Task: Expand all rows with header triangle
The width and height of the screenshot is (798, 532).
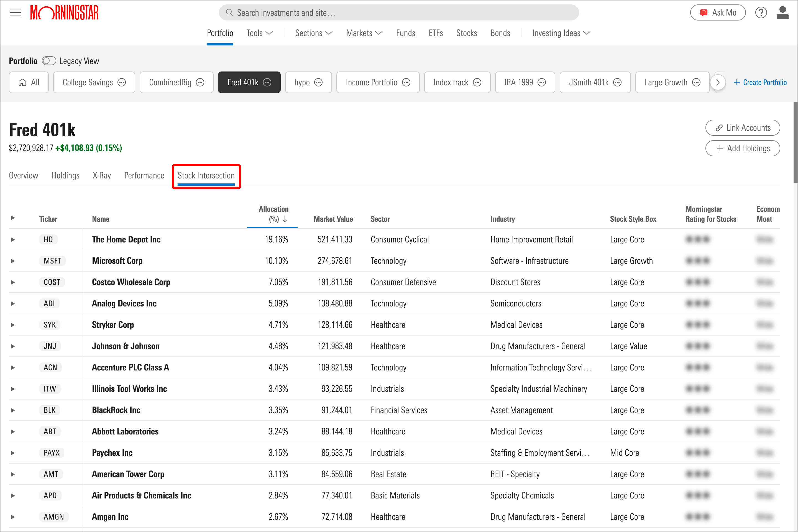Action: pyautogui.click(x=13, y=218)
